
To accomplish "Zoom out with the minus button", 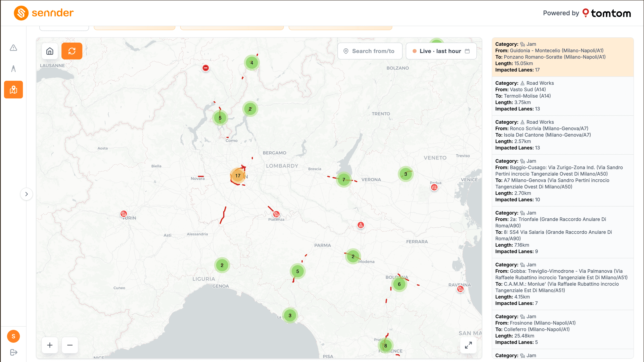I will tap(70, 345).
